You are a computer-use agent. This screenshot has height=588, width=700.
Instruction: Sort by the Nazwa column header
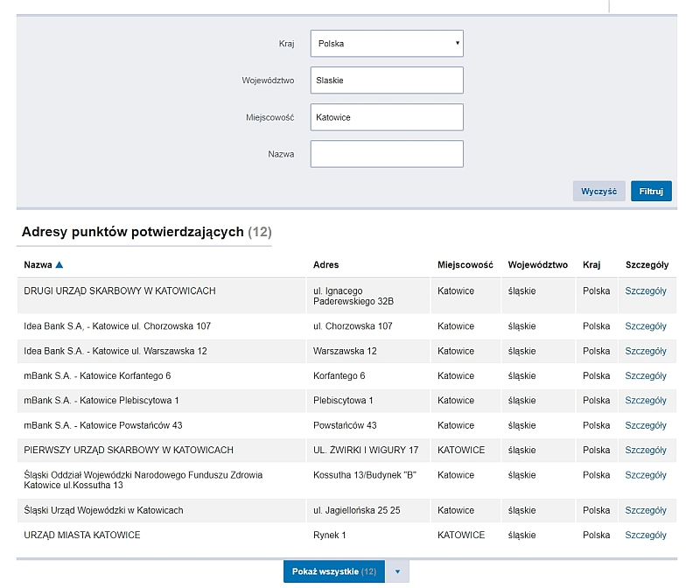(x=38, y=265)
